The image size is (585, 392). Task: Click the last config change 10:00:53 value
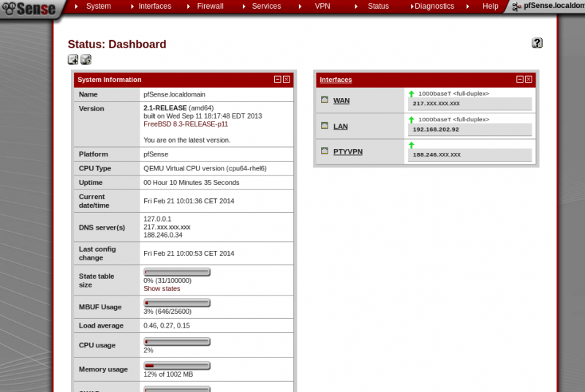click(189, 254)
